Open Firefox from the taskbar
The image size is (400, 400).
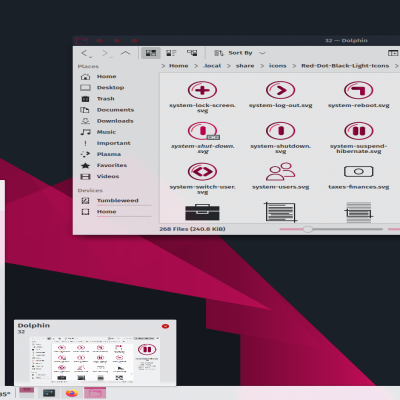point(72,393)
